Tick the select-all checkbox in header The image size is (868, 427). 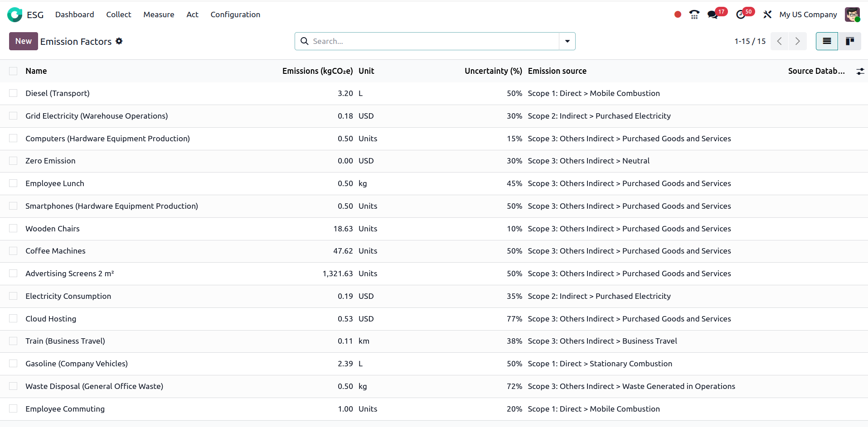tap(13, 71)
